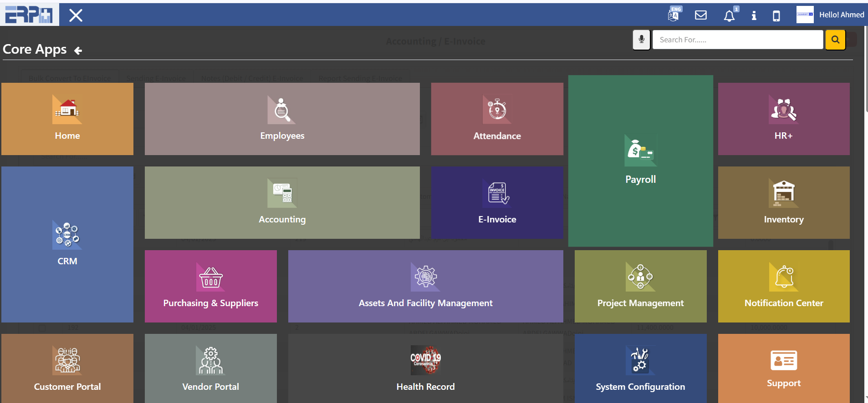Image resolution: width=868 pixels, height=403 pixels.
Task: Open the notifications bell icon
Action: [x=729, y=16]
